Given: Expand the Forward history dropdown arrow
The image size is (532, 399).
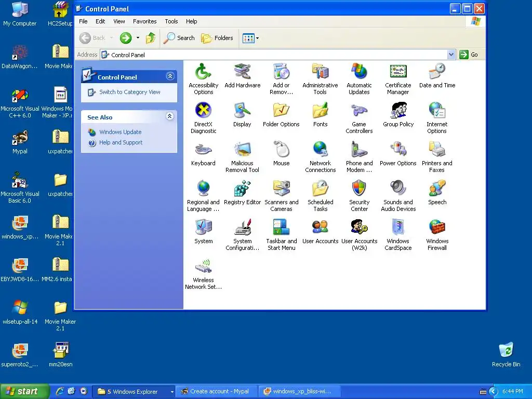Looking at the screenshot, I should (138, 38).
